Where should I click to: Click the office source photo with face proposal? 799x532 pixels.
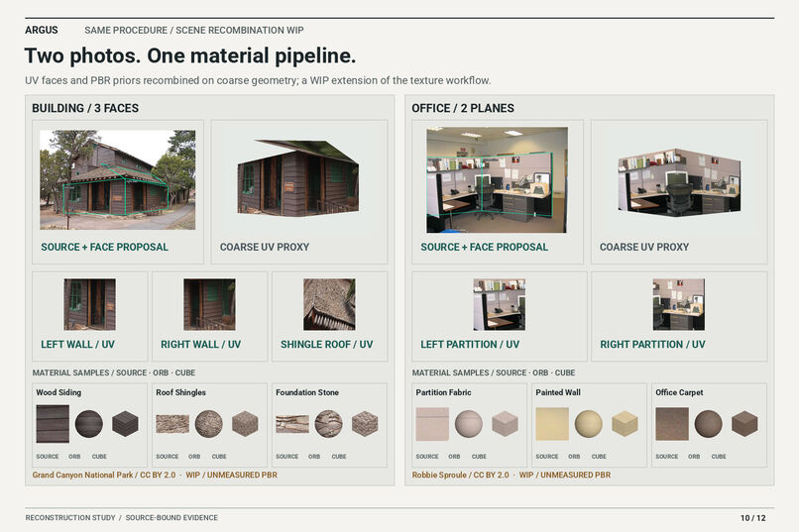pyautogui.click(x=497, y=179)
